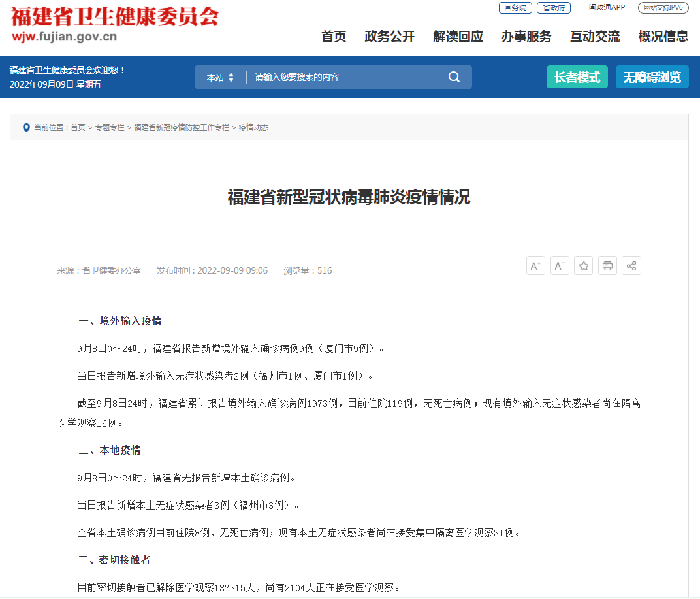The image size is (700, 599).
Task: Open print view via the printer icon
Action: point(607,265)
